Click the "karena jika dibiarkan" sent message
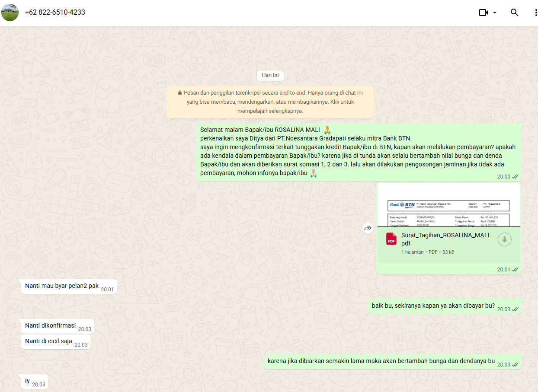 pyautogui.click(x=381, y=361)
